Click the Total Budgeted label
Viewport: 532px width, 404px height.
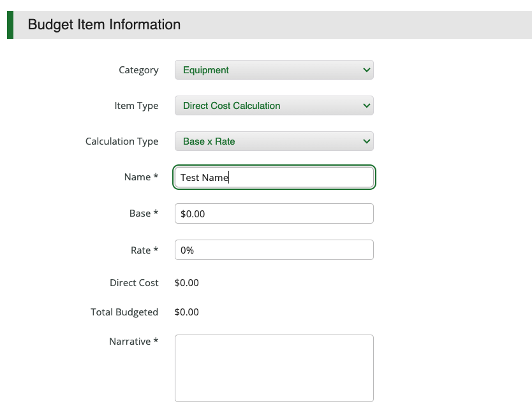(124, 312)
